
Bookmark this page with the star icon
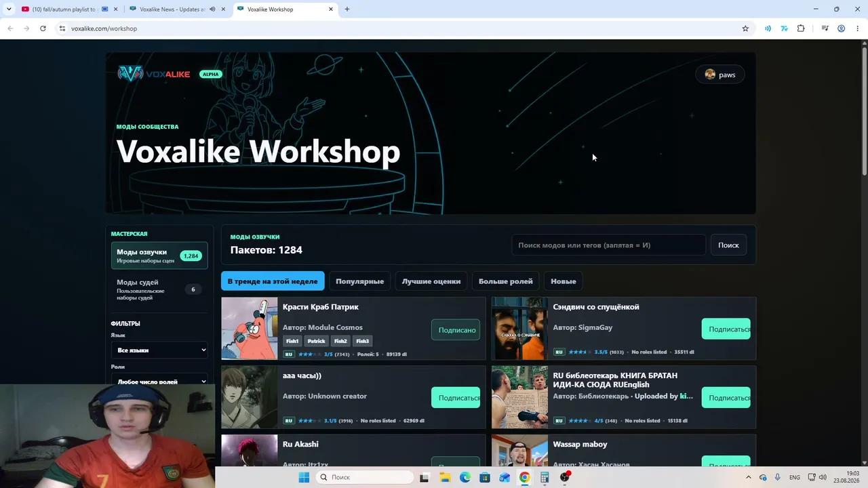(x=745, y=28)
